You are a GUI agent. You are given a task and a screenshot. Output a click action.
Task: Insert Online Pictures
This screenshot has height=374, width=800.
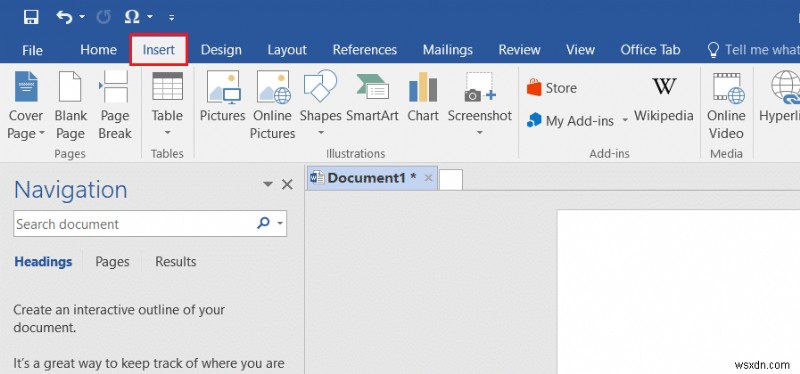tap(273, 106)
